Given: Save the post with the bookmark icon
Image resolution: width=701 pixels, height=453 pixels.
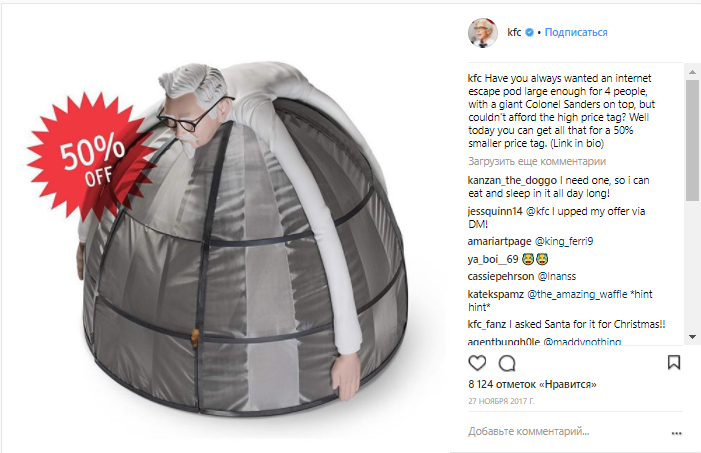Looking at the screenshot, I should pyautogui.click(x=674, y=362).
